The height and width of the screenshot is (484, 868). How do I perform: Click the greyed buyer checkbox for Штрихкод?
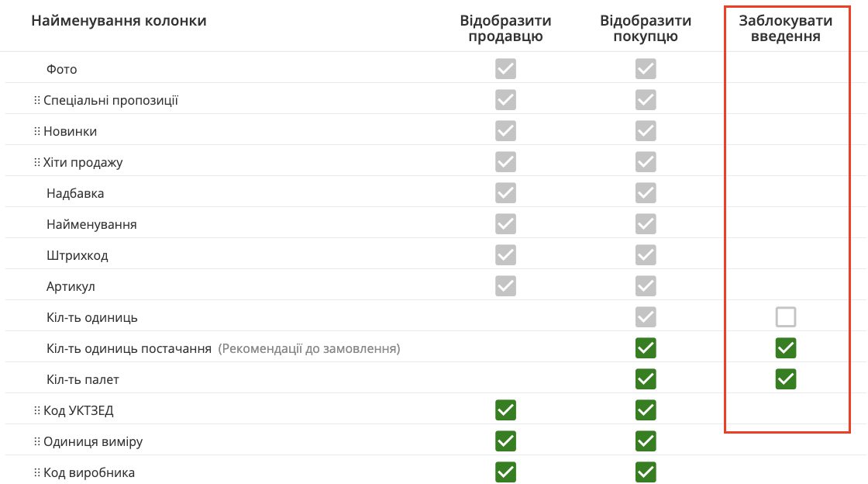[646, 255]
